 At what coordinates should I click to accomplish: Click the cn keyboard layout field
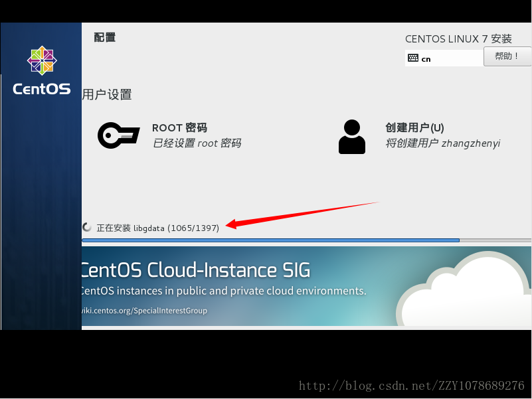(444, 58)
